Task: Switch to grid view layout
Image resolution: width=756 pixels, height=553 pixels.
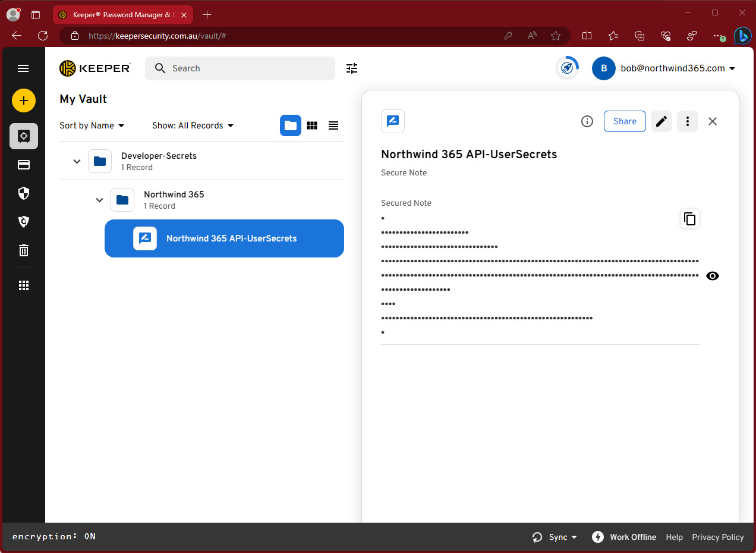Action: 312,125
